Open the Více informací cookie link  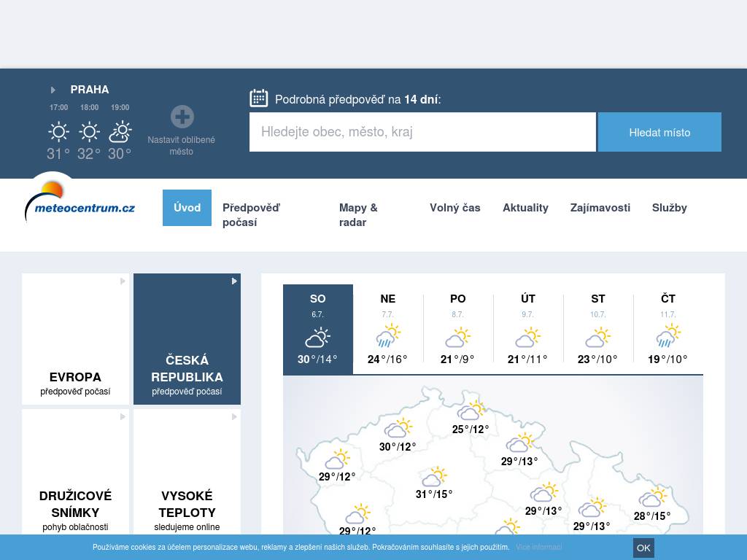point(538,547)
